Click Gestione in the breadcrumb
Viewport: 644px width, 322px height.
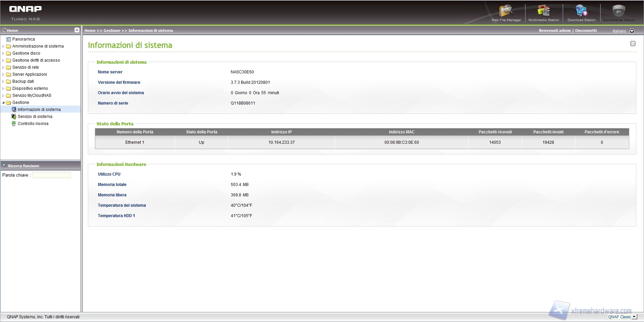point(112,30)
